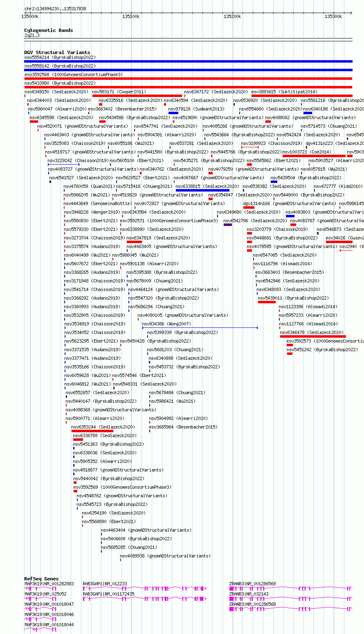Click the RAB3GAP1|NM_001172435 gene label

tap(108, 594)
